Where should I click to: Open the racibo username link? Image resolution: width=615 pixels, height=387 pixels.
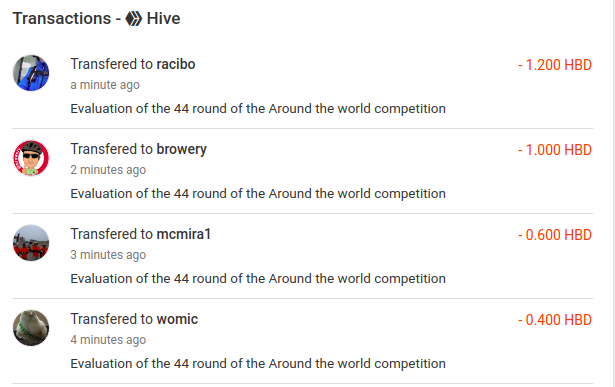point(176,64)
